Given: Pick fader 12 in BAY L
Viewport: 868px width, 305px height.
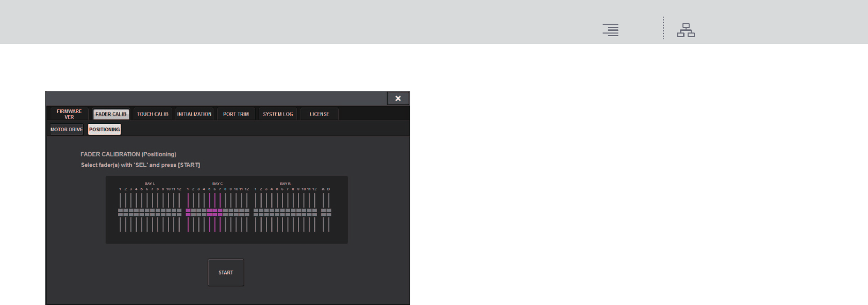Looking at the screenshot, I should (179, 212).
